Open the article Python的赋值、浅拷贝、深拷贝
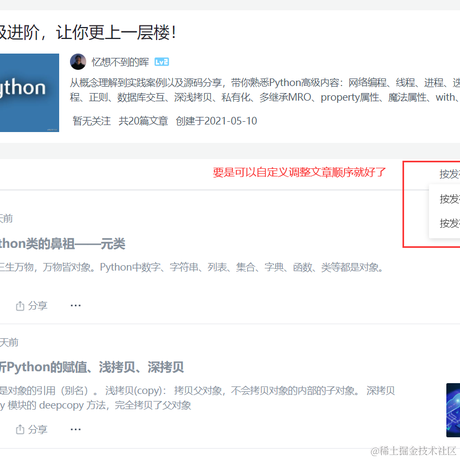 (92, 367)
